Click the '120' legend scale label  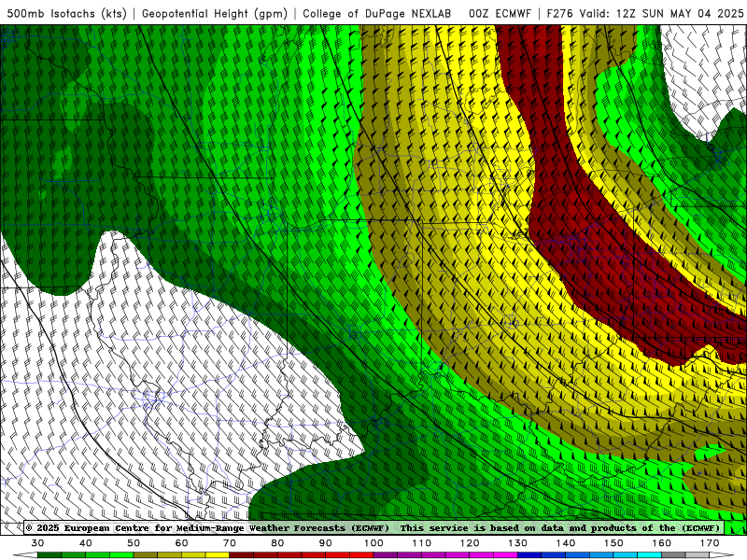pyautogui.click(x=470, y=543)
